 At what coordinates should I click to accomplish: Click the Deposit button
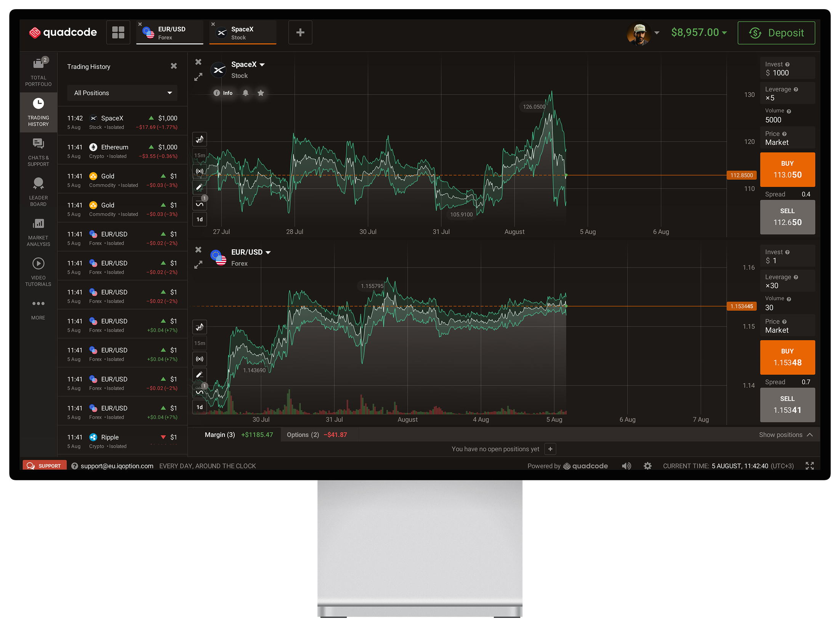tap(776, 33)
